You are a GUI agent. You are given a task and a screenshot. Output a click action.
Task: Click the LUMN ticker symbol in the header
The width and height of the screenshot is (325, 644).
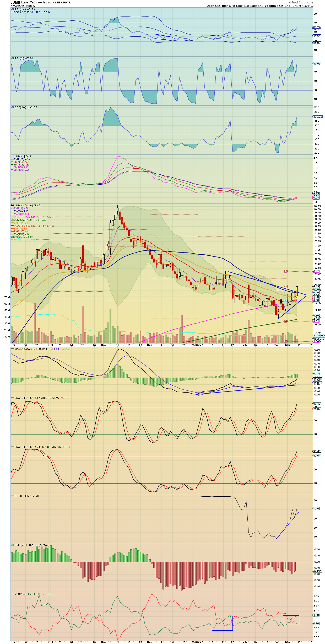[x=15, y=2]
